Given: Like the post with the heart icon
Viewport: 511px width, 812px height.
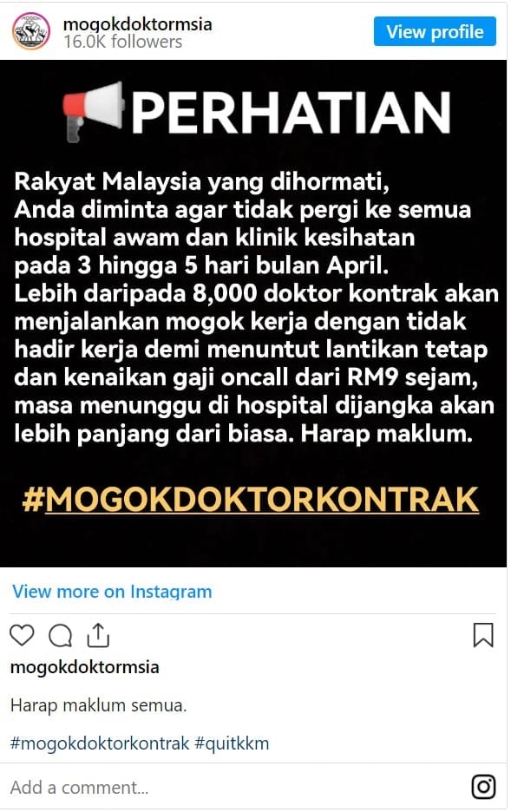Looking at the screenshot, I should 22,635.
